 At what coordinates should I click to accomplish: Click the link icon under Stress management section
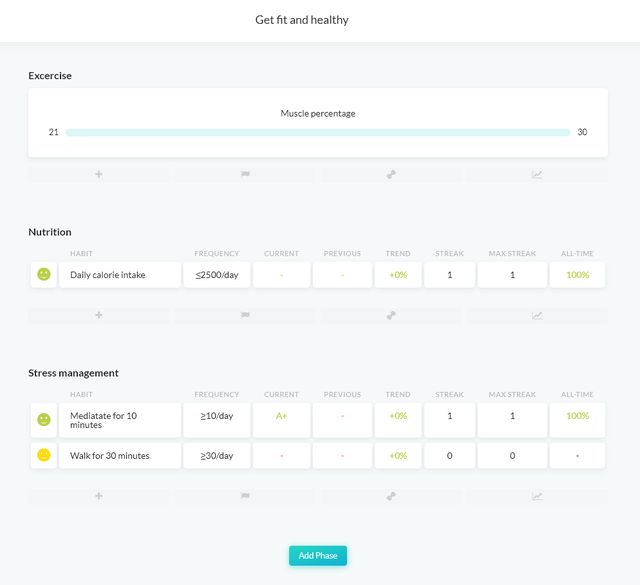[x=391, y=496]
